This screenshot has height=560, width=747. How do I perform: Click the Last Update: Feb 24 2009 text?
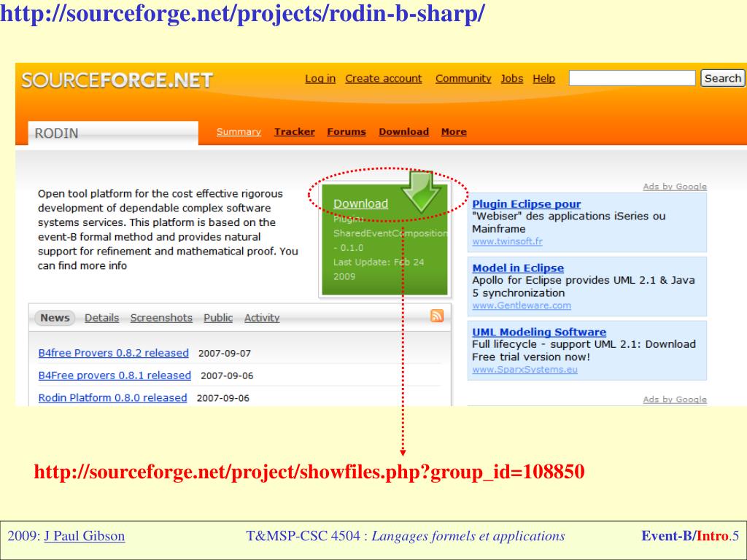(379, 269)
